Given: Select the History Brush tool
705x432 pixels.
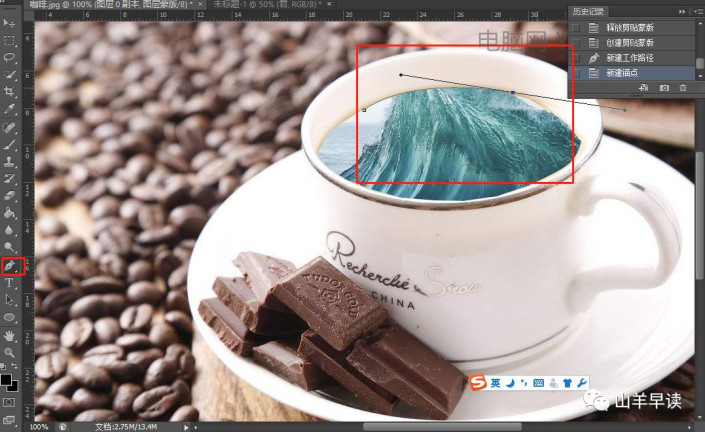Looking at the screenshot, I should [9, 179].
